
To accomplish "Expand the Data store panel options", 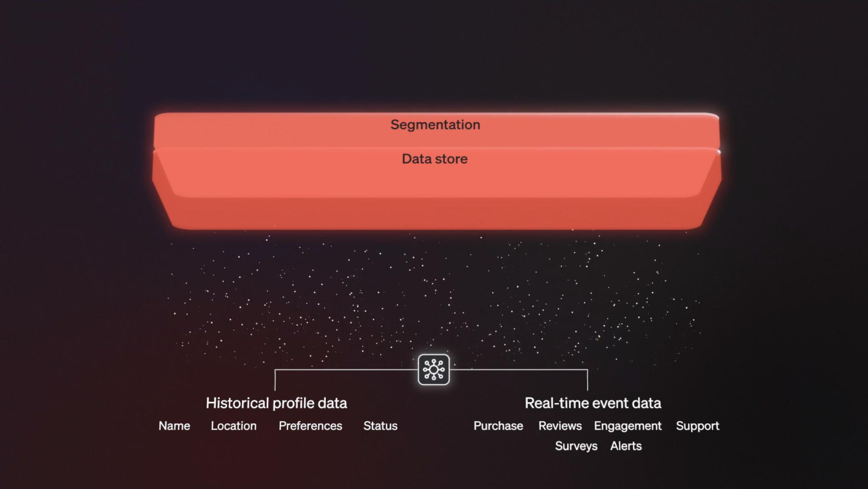I will point(434,158).
